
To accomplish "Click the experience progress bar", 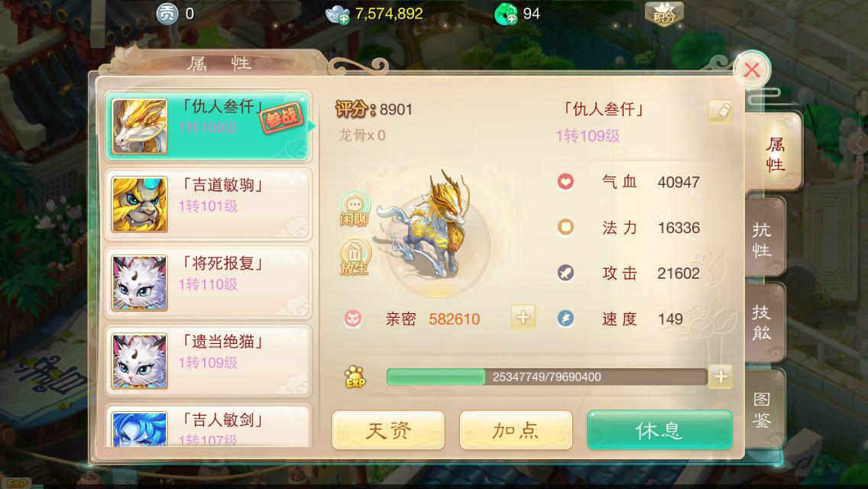I will (x=546, y=377).
